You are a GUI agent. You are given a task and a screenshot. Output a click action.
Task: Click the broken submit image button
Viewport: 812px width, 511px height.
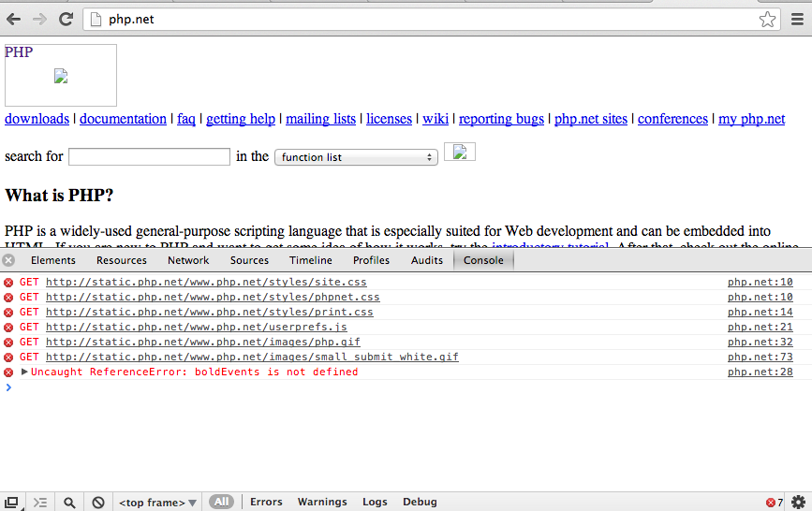(460, 152)
